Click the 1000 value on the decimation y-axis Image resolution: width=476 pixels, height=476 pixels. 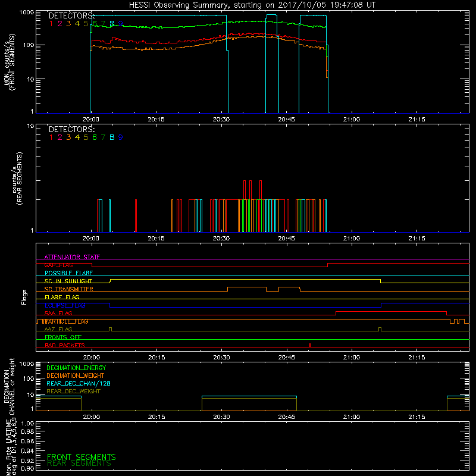(27, 364)
